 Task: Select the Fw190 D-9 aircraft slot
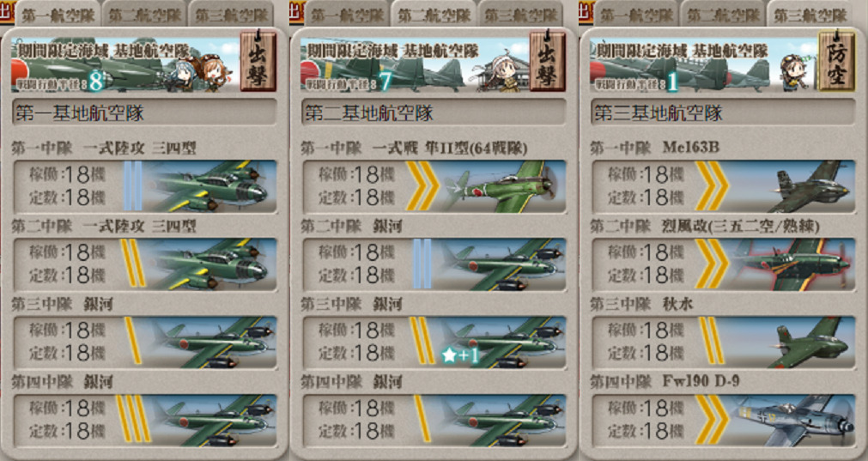click(724, 420)
